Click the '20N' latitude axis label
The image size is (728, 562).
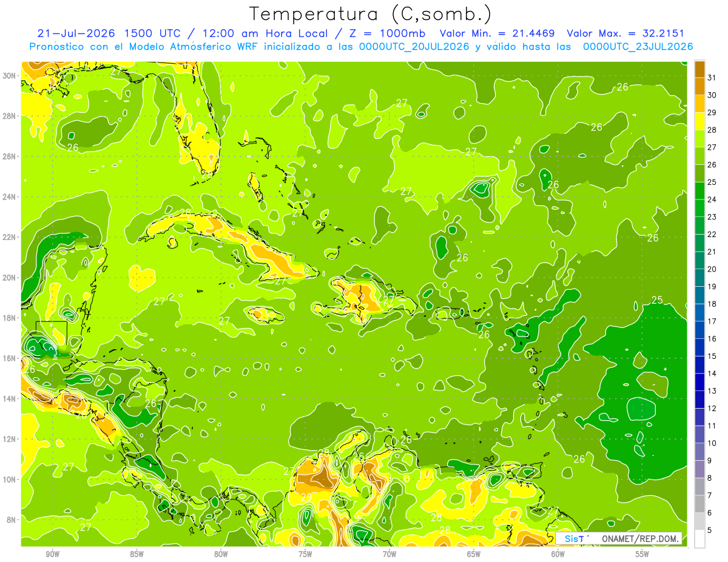pyautogui.click(x=10, y=278)
